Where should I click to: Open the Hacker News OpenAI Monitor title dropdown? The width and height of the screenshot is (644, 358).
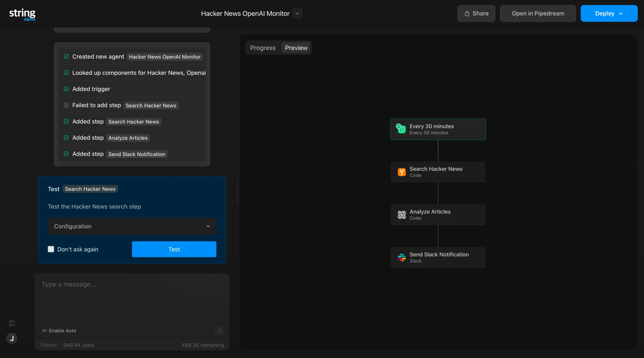[x=297, y=13]
